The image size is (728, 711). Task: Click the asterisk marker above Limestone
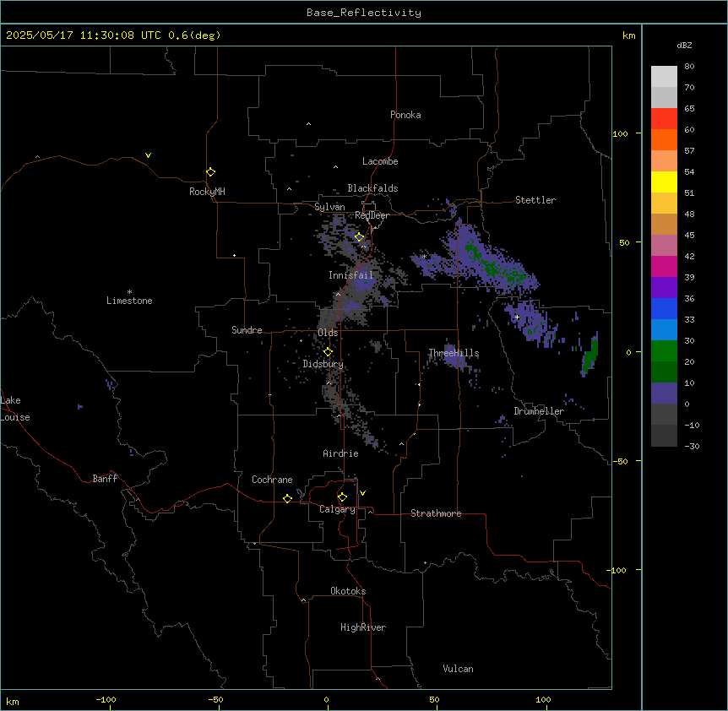click(129, 291)
